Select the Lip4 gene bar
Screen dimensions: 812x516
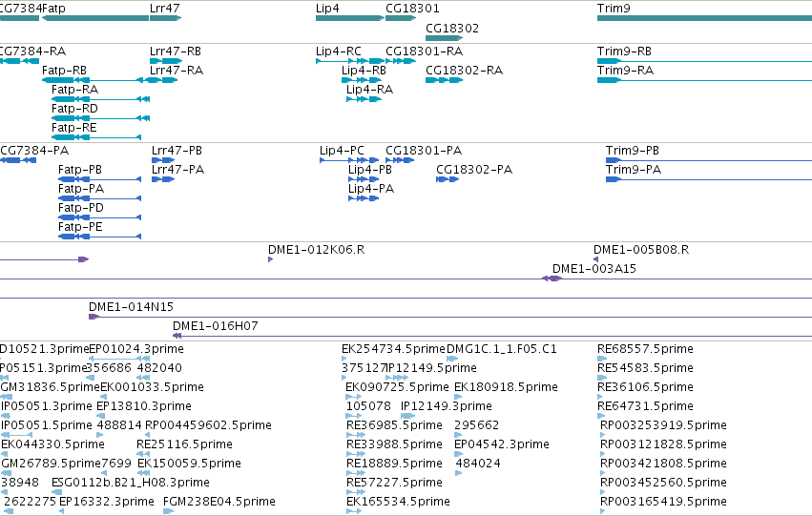(x=350, y=18)
